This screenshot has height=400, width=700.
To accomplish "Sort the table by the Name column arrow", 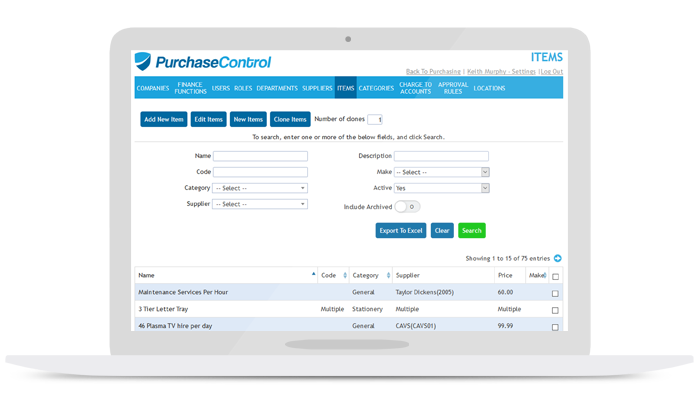I will [x=313, y=274].
